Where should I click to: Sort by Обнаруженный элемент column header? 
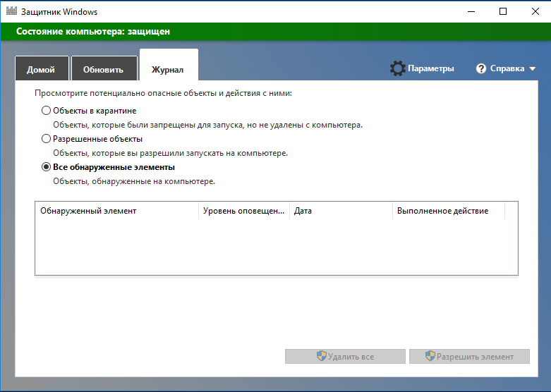[117, 211]
